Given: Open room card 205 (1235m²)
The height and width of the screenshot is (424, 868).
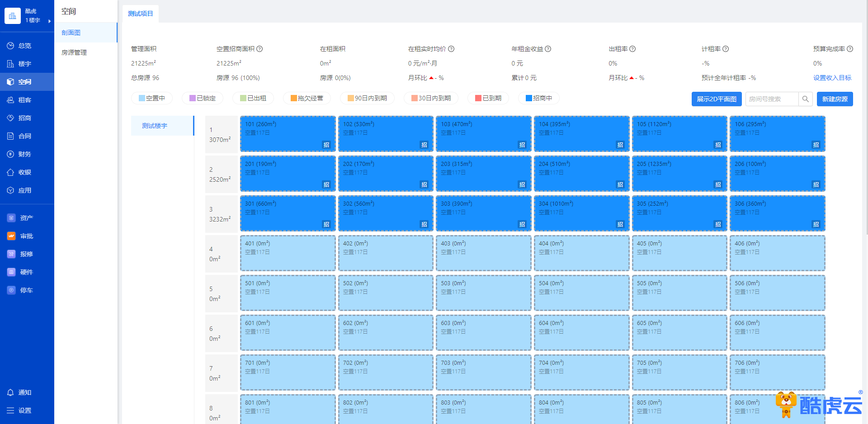Looking at the screenshot, I should coord(679,174).
